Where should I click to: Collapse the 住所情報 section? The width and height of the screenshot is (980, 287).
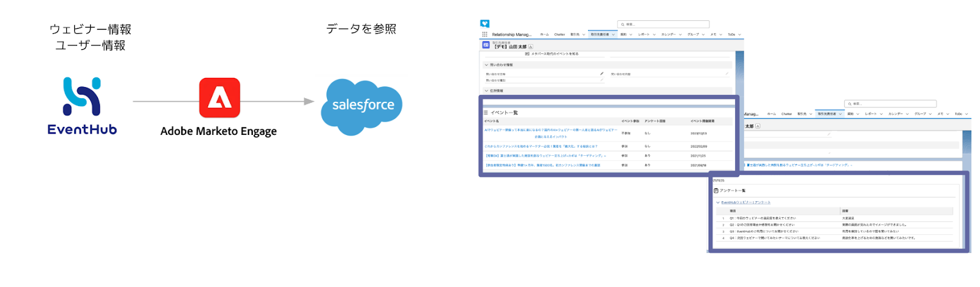pos(487,91)
